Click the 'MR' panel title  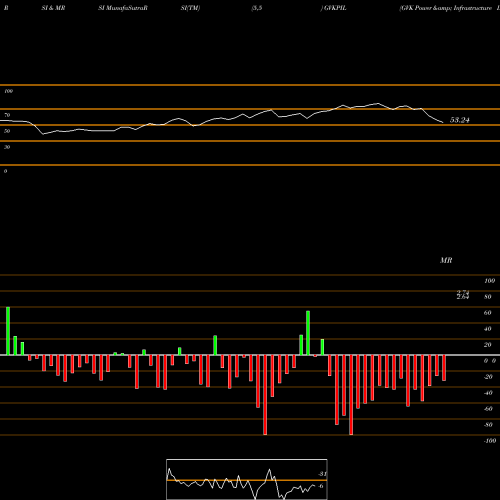[x=446, y=260]
